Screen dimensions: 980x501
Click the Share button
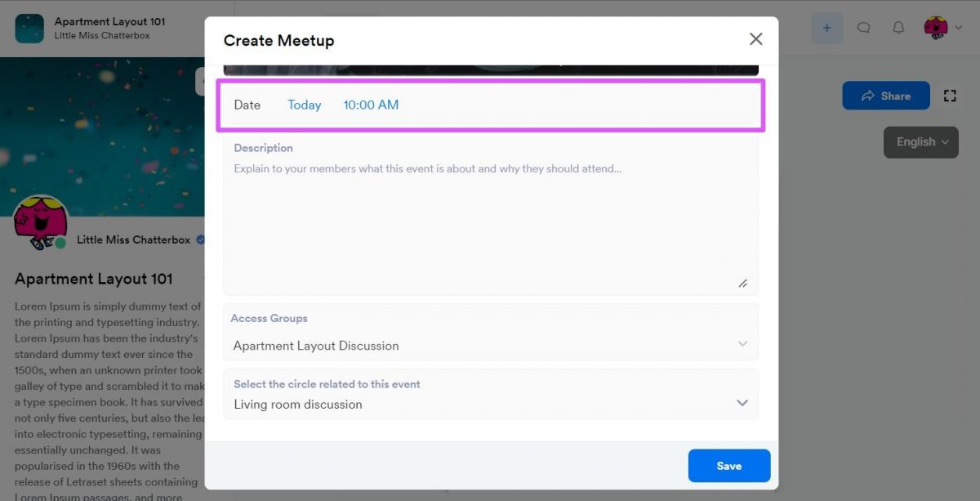[886, 96]
